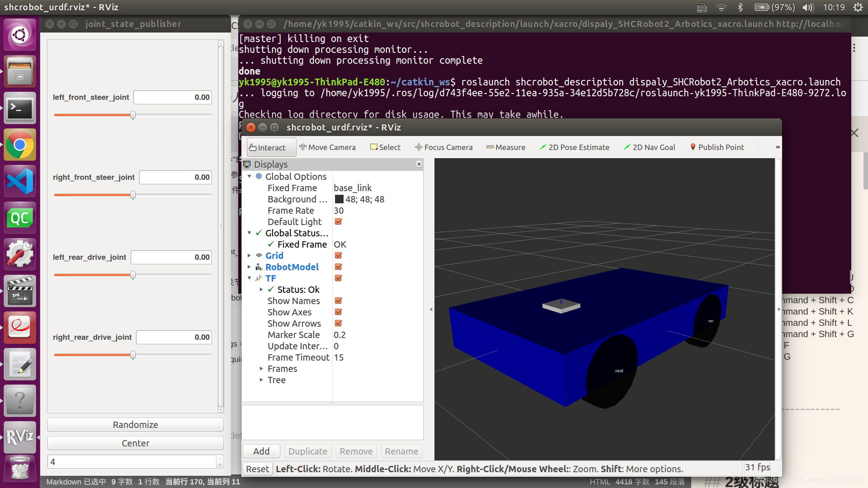
Task: Click Add to insert a new display
Action: click(261, 451)
